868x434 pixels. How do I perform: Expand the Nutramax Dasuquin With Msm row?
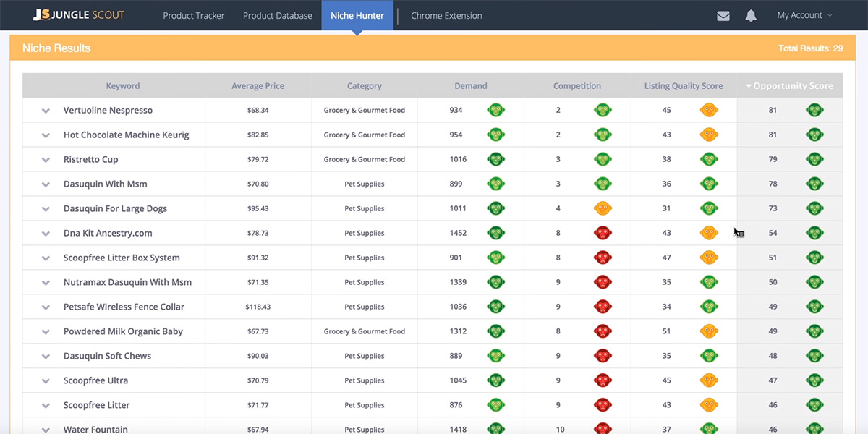click(x=46, y=283)
